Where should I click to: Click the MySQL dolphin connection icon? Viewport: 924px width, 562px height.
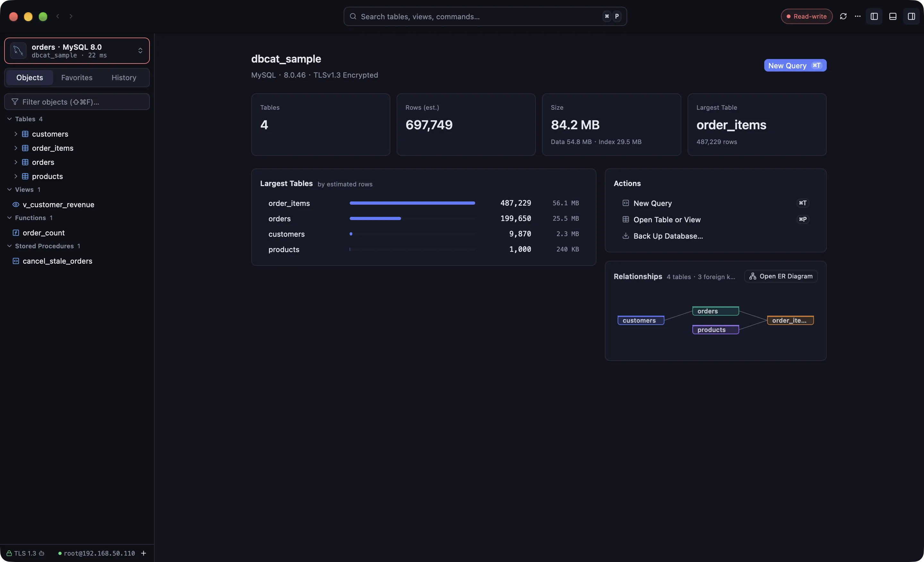pos(18,51)
